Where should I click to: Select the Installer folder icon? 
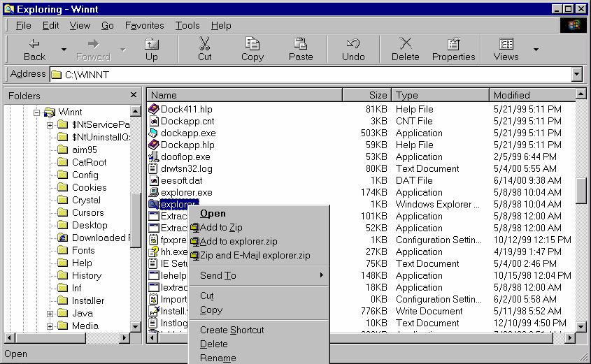pyautogui.click(x=62, y=300)
